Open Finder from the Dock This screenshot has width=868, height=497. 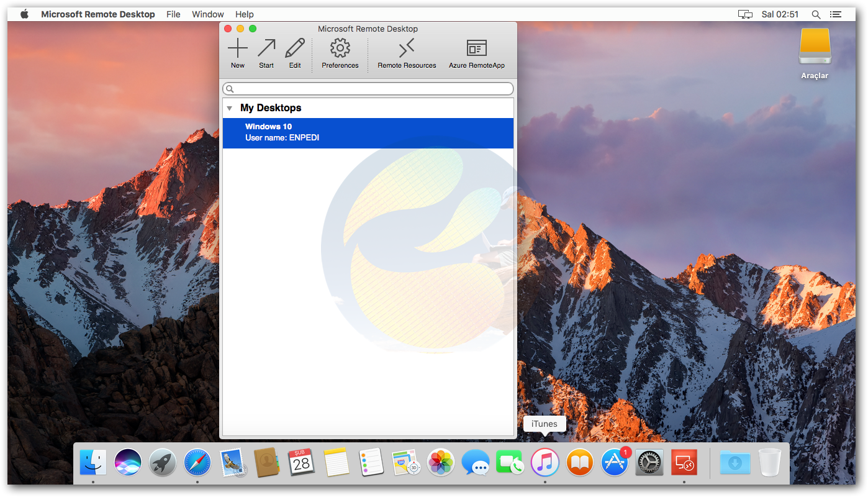tap(93, 463)
